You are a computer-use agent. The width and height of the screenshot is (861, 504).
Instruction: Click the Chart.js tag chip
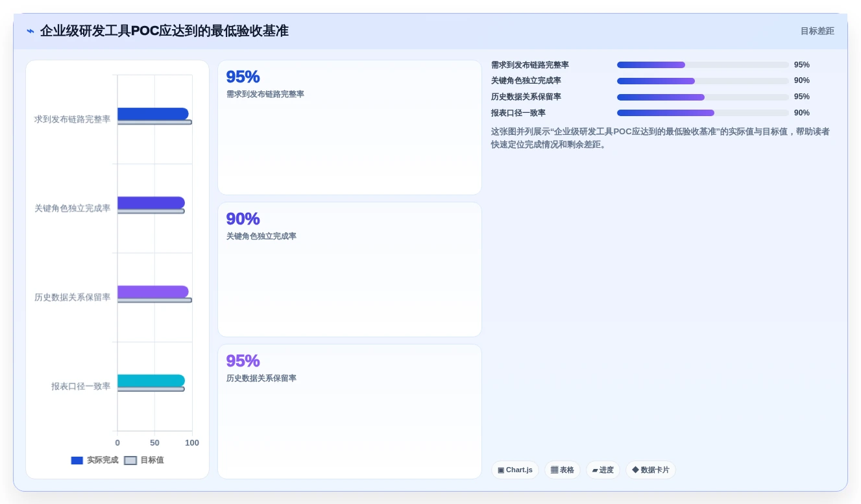(x=515, y=470)
